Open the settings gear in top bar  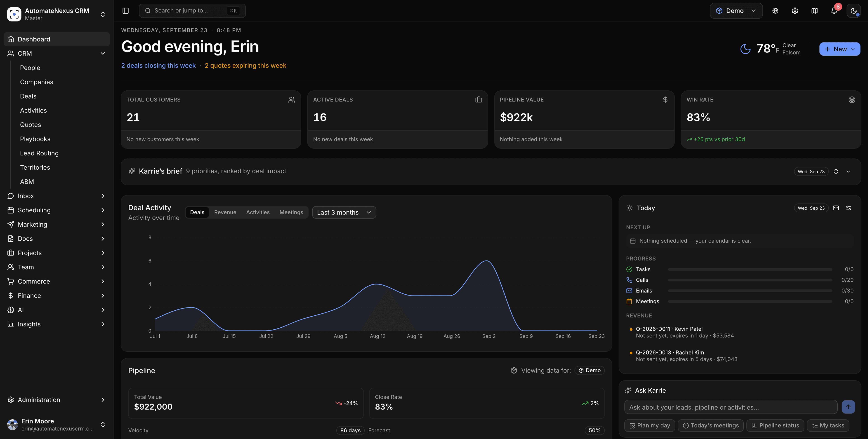(x=795, y=11)
